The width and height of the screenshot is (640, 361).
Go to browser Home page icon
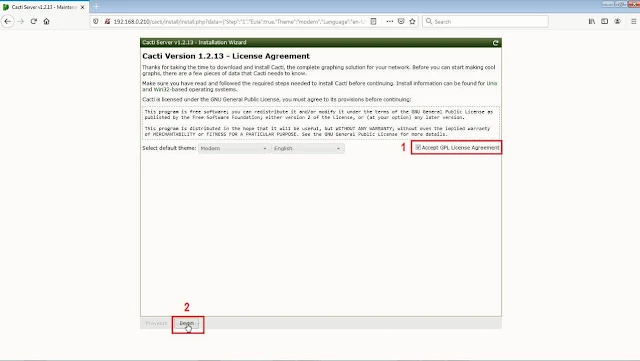point(47,21)
